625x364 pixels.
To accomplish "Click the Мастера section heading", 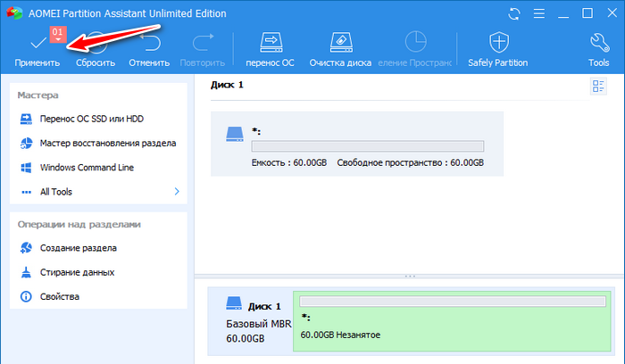I will [37, 95].
